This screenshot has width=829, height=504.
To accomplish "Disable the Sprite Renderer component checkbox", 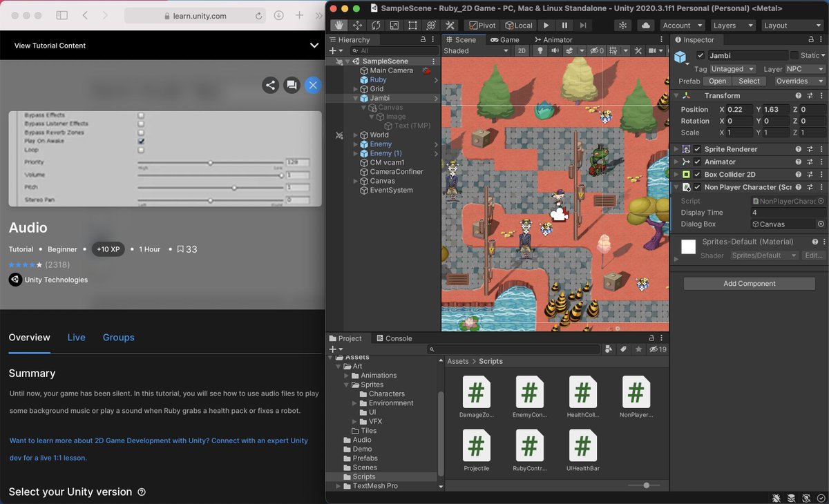I will click(x=697, y=149).
